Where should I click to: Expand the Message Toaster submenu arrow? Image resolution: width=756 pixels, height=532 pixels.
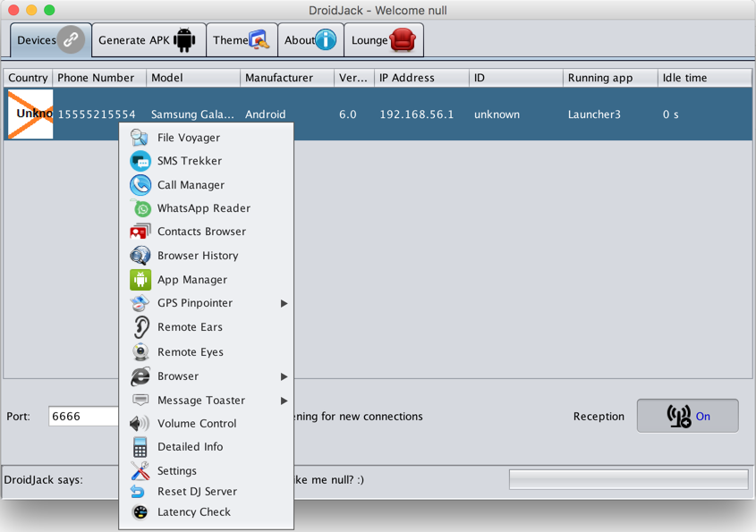[x=284, y=401]
